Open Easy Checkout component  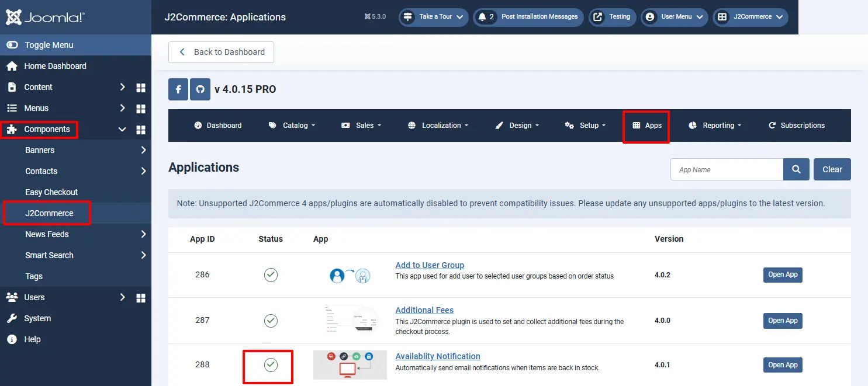(51, 192)
